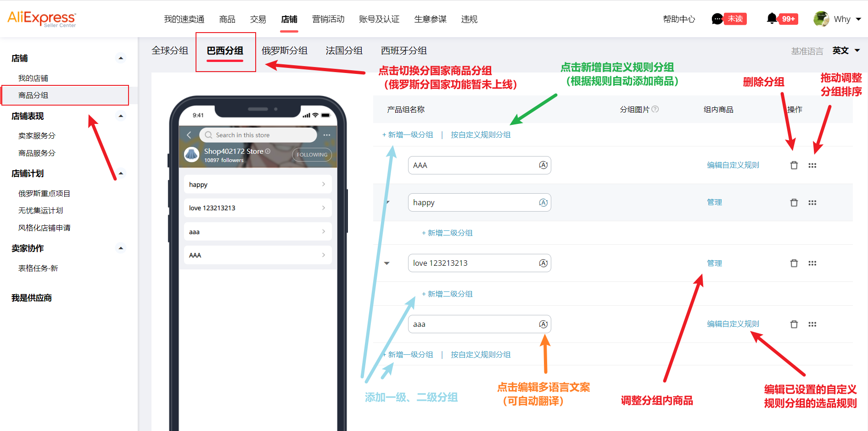Grab the sort handle for happy group
The width and height of the screenshot is (868, 431).
tap(812, 202)
